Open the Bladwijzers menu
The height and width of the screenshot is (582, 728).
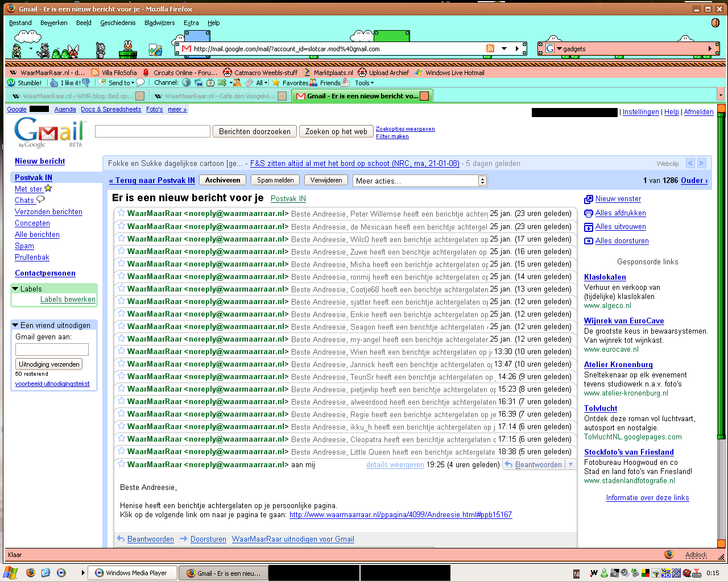click(159, 23)
